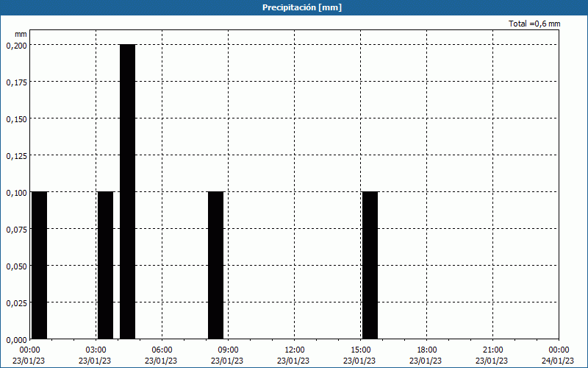Click the 18:00 x-axis time label
Image resolution: width=588 pixels, height=368 pixels.
point(426,350)
